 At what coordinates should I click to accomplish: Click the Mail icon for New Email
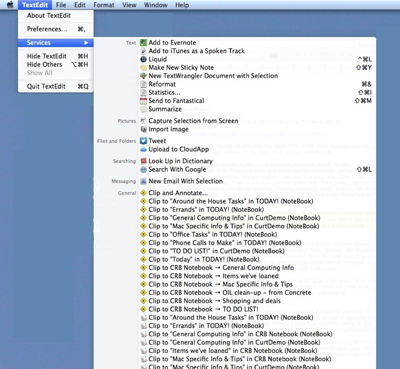pyautogui.click(x=143, y=181)
